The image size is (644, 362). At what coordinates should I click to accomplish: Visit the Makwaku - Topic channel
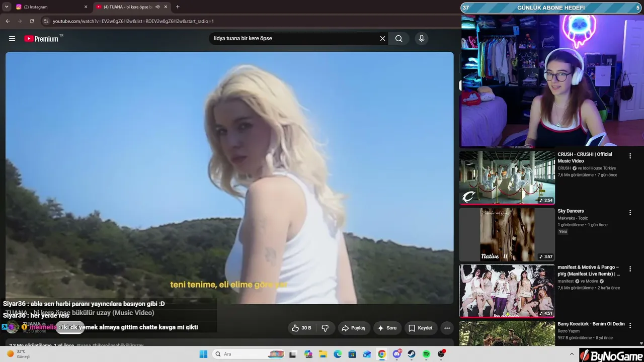(573, 218)
